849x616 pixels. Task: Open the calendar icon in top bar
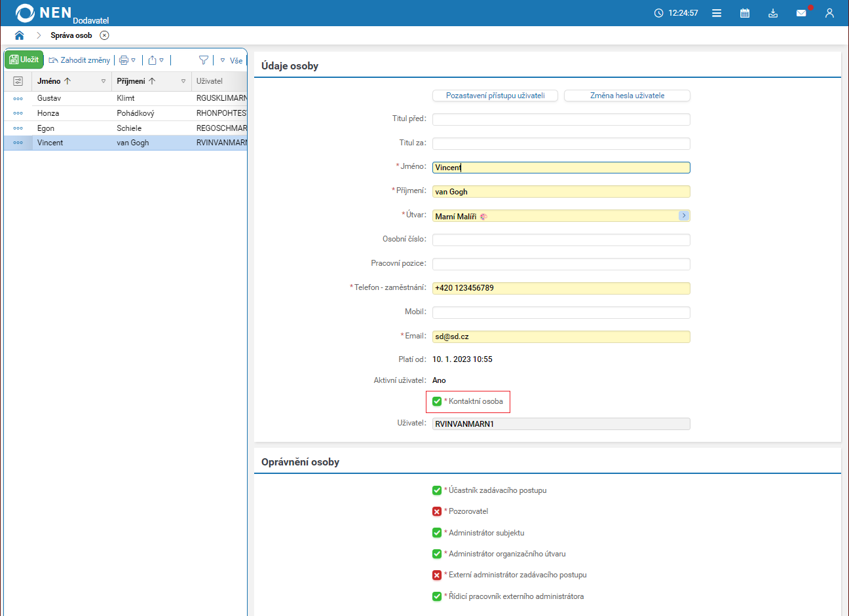point(744,13)
